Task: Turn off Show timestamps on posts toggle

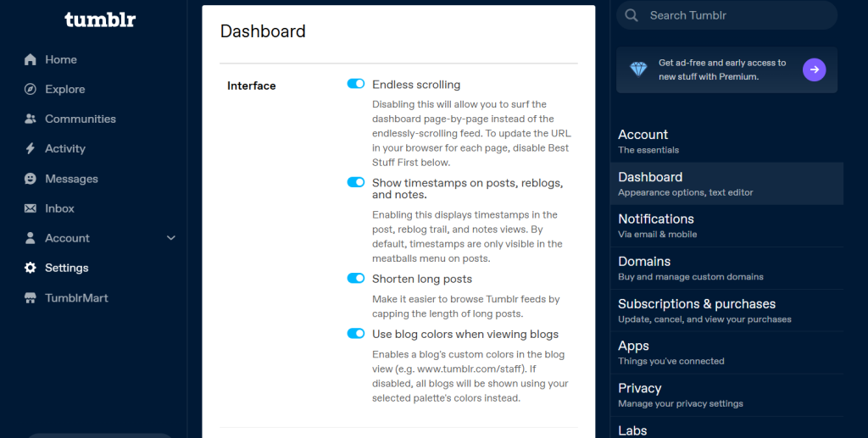Action: point(356,182)
